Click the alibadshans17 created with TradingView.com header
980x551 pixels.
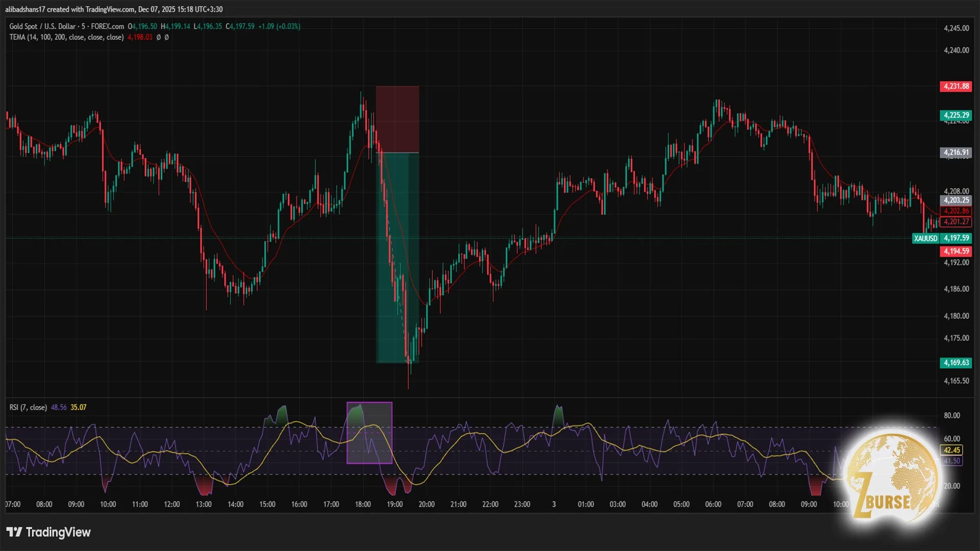click(113, 9)
